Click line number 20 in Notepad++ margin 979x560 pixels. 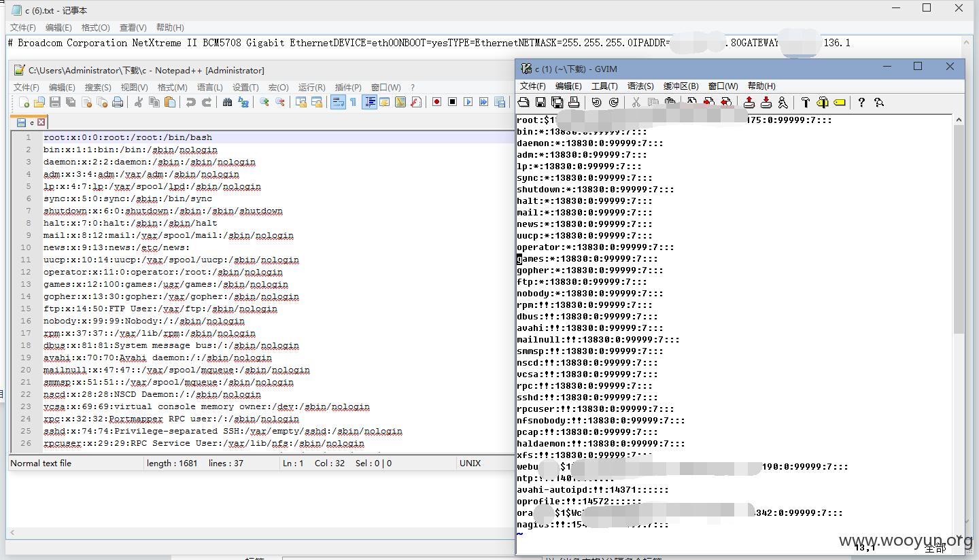coord(26,370)
